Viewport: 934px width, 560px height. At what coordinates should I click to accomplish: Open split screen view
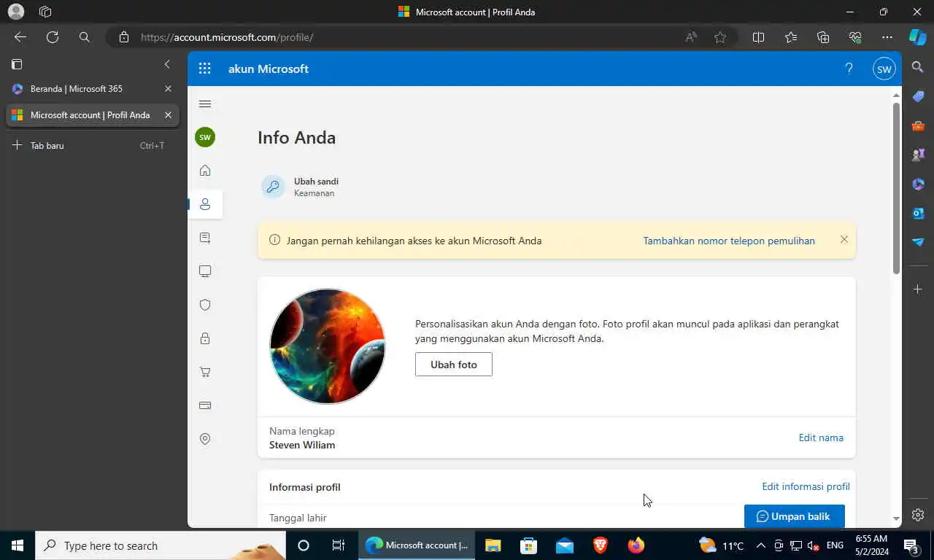pyautogui.click(x=758, y=37)
